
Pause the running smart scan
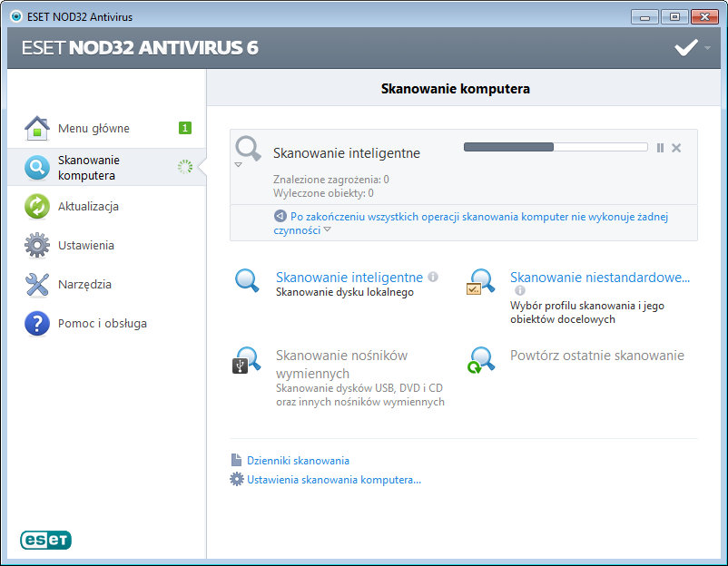coord(660,148)
